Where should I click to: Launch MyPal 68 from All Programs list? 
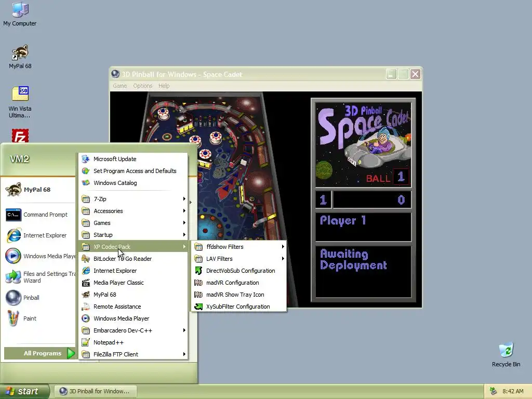tap(134, 295)
